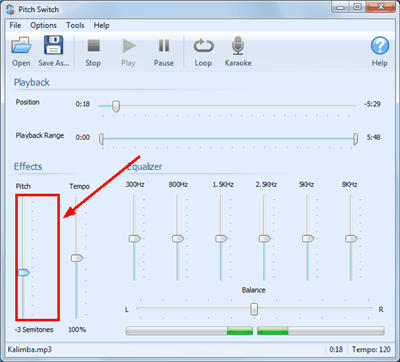Click the Tempo slider thumb
The image size is (400, 362).
77,258
